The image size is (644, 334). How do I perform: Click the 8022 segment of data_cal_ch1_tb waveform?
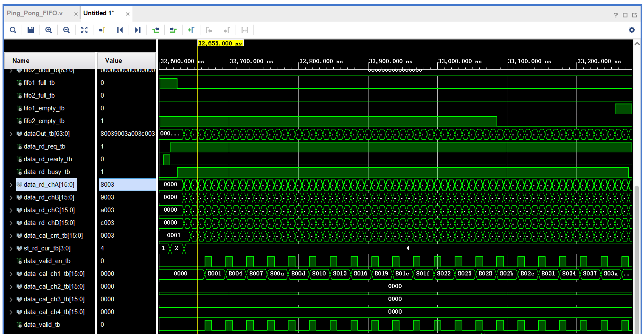(444, 274)
